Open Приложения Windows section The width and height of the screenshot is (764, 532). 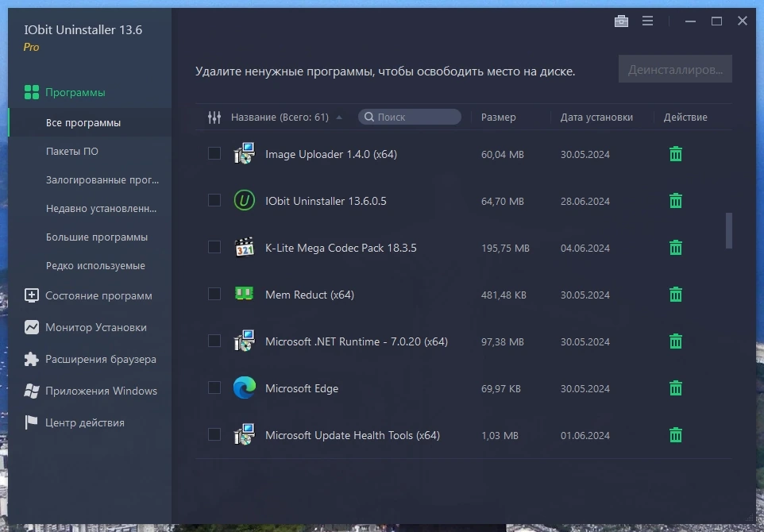click(90, 391)
